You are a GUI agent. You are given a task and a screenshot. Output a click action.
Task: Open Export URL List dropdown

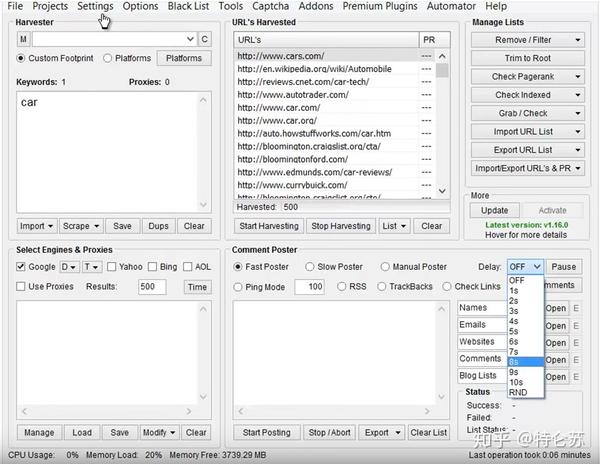coord(528,150)
